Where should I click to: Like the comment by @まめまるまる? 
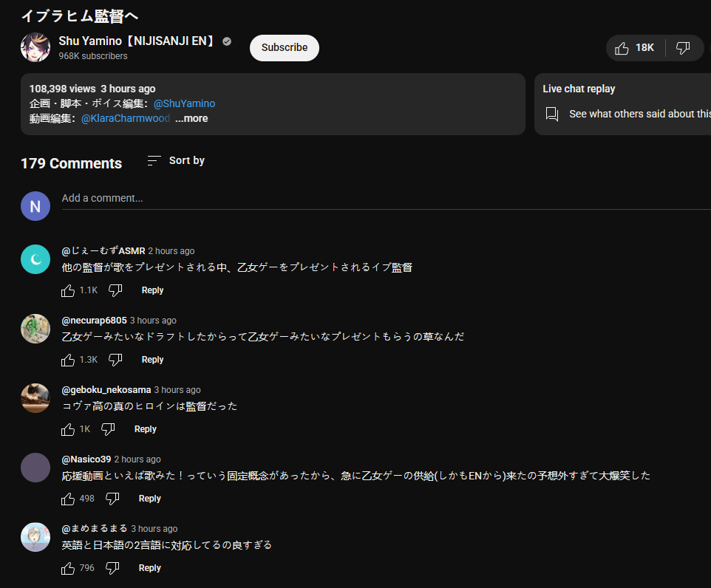[68, 568]
